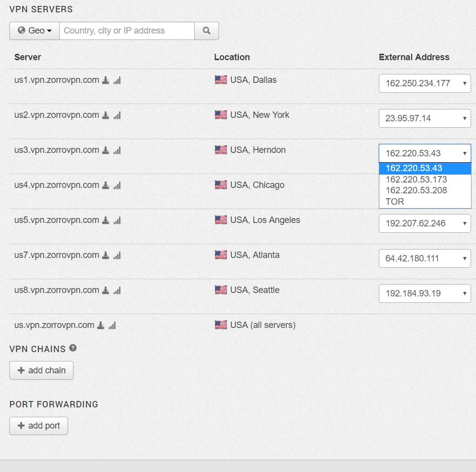Open Atlanta external address dropdown
Image resolution: width=476 pixels, height=472 pixels.
(425, 258)
